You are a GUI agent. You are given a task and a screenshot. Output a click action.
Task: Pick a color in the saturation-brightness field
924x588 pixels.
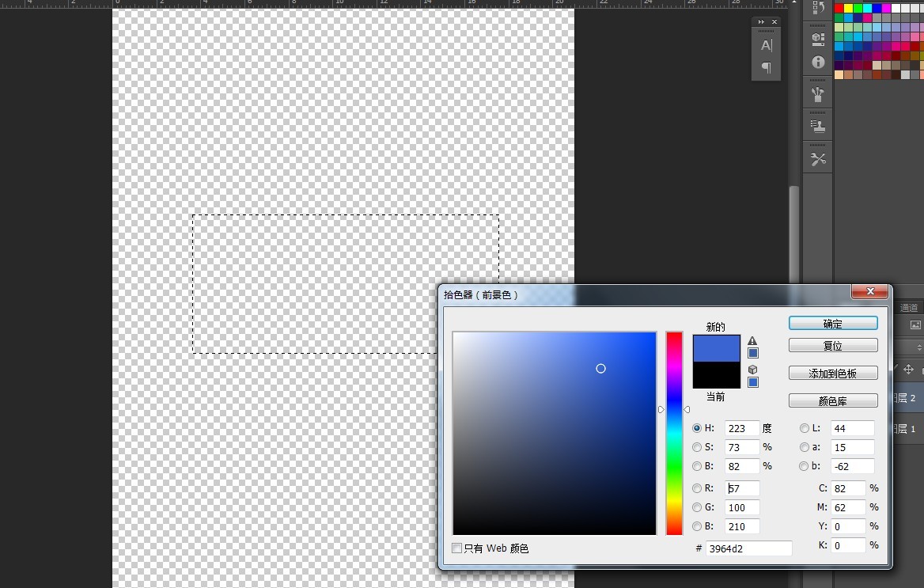coord(555,434)
